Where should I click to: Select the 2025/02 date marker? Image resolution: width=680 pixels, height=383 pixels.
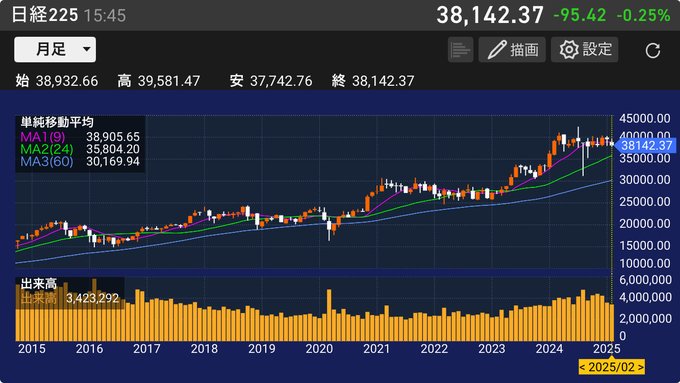(611, 367)
